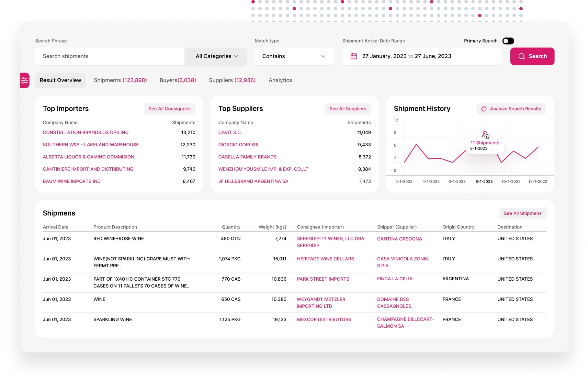View all via See All Shipmens
The height and width of the screenshot is (382, 588).
[522, 213]
